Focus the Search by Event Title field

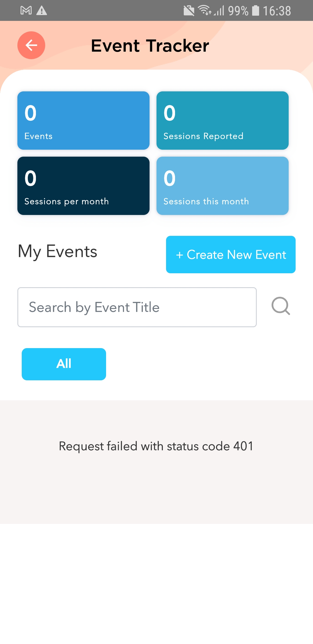(137, 307)
